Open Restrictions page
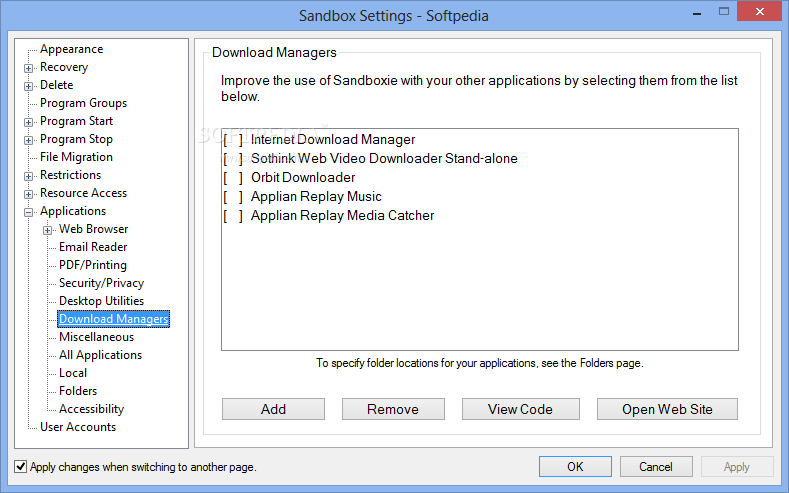Image resolution: width=789 pixels, height=493 pixels. tap(70, 175)
